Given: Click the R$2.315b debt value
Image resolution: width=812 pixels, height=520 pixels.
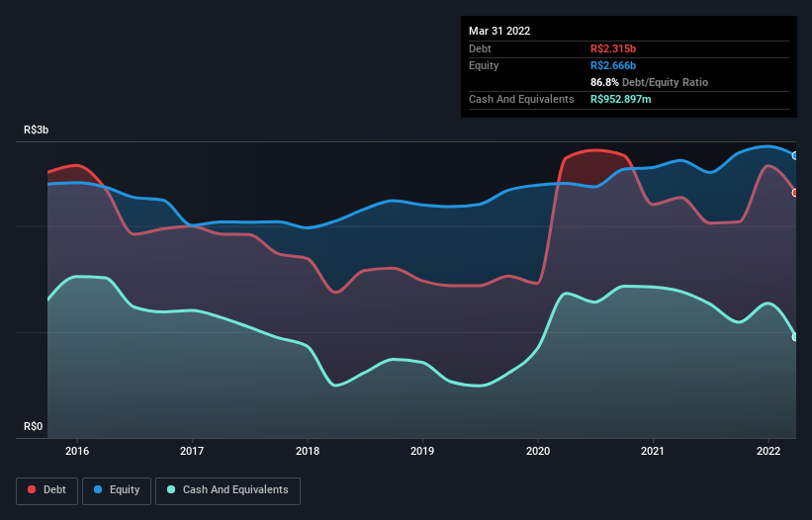Looking at the screenshot, I should coord(613,48).
